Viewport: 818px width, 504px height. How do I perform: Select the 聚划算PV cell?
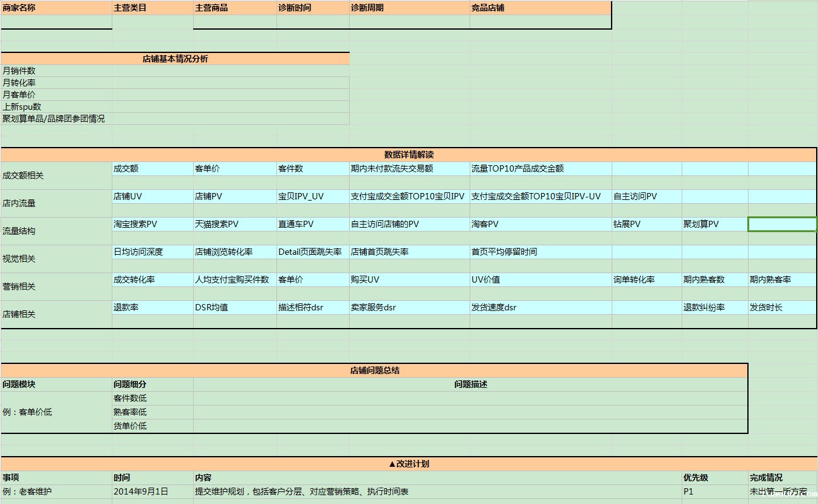click(x=714, y=224)
